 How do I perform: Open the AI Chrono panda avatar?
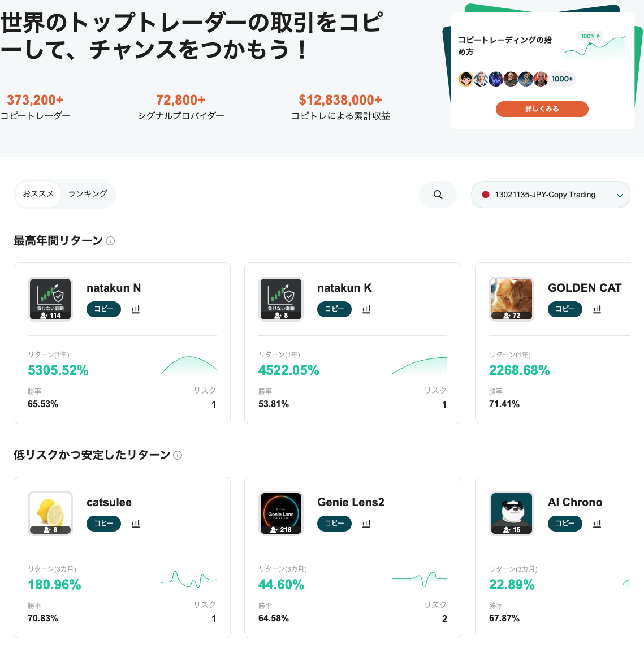(512, 513)
